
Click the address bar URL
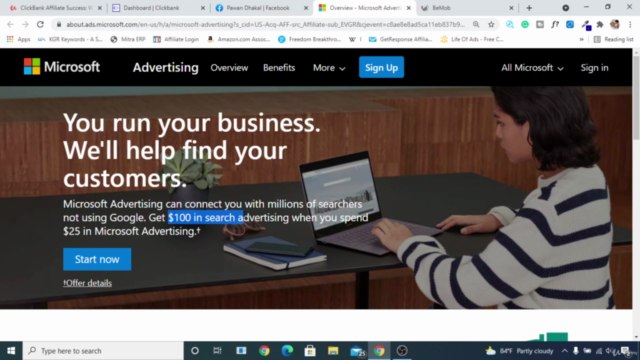(265, 24)
